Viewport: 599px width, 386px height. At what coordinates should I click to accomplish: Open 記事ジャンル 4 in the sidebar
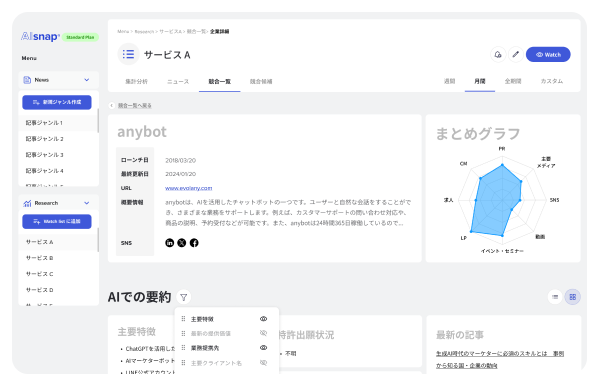point(58,171)
